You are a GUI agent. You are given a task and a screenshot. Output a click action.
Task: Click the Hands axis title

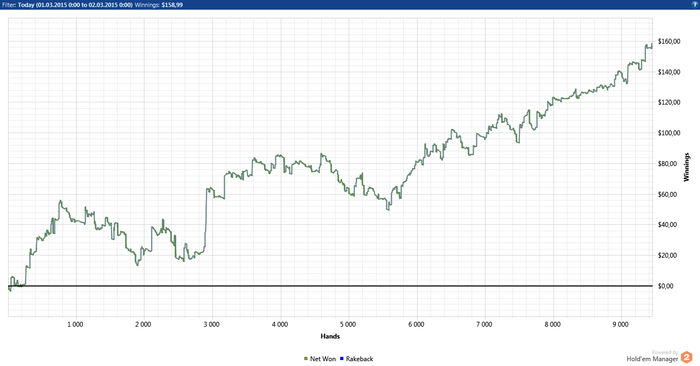click(330, 336)
